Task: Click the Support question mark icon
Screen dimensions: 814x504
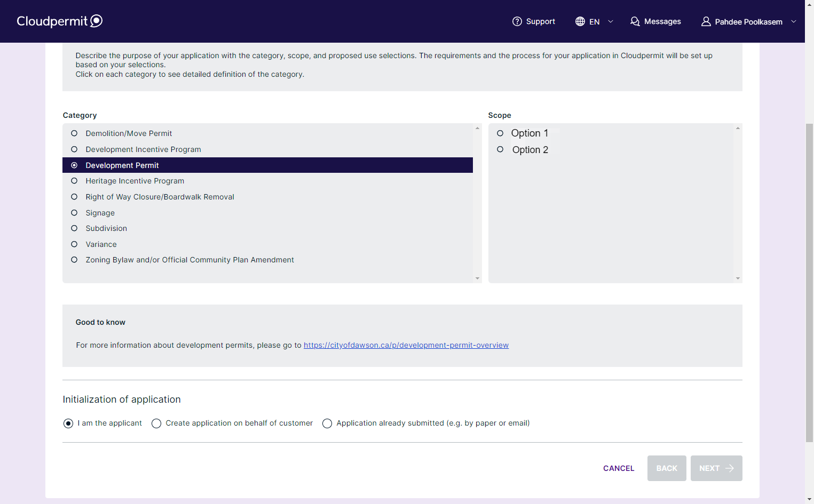Action: (517, 21)
